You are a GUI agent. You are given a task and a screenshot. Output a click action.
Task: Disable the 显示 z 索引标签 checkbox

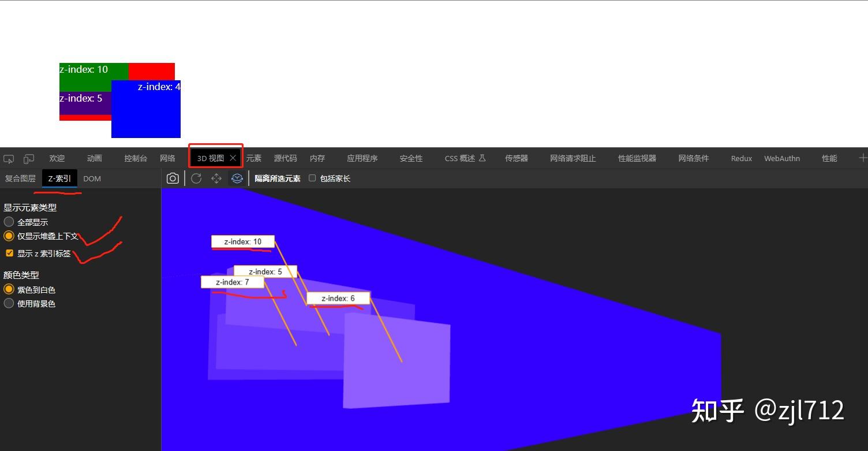pos(9,252)
